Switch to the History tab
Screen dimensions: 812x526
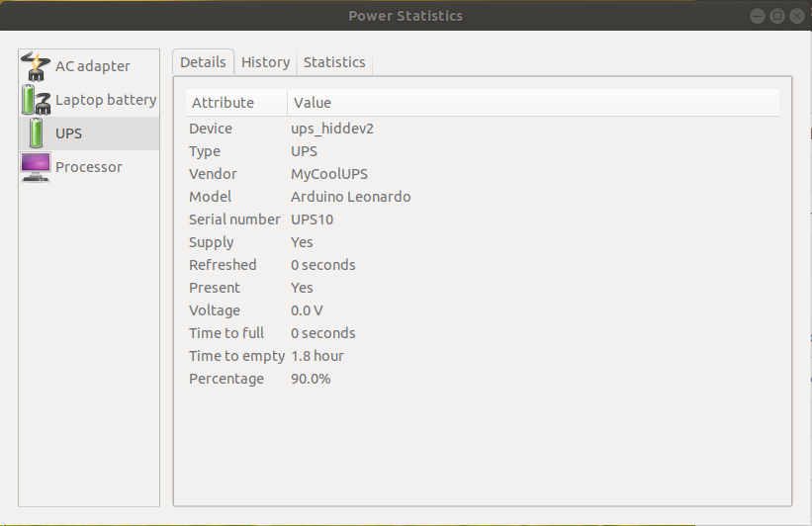coord(265,62)
